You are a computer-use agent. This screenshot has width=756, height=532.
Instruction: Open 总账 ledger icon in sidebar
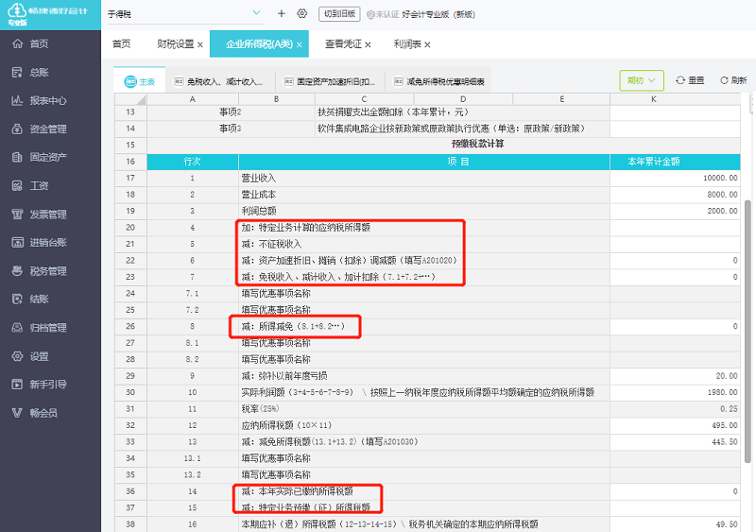point(17,73)
